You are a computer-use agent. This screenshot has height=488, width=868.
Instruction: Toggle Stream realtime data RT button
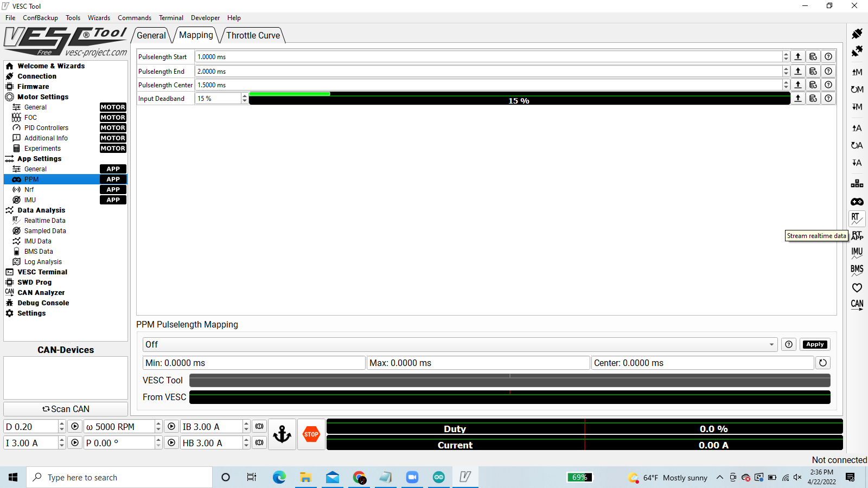857,219
